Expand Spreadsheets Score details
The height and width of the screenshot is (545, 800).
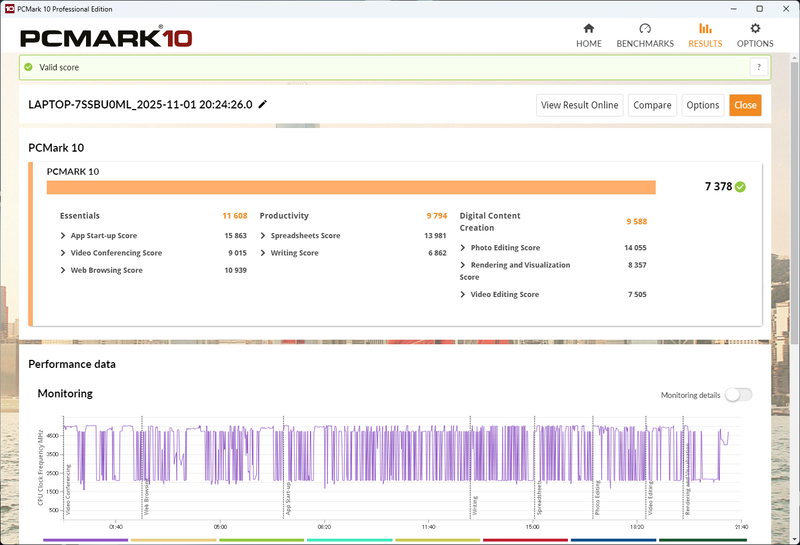[x=263, y=235]
